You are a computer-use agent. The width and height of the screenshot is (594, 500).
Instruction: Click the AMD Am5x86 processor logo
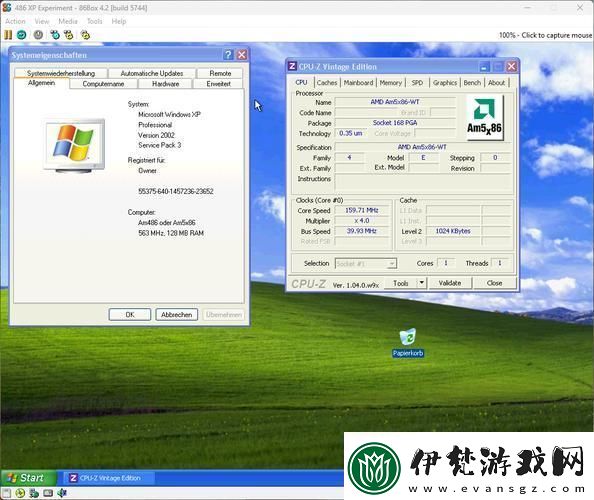[484, 117]
